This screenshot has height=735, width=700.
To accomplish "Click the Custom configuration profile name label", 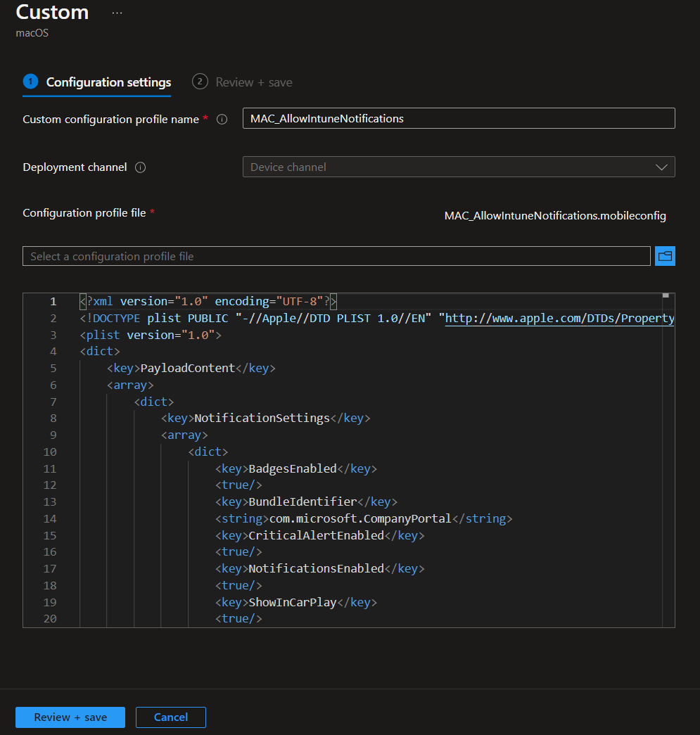I will [x=111, y=120].
